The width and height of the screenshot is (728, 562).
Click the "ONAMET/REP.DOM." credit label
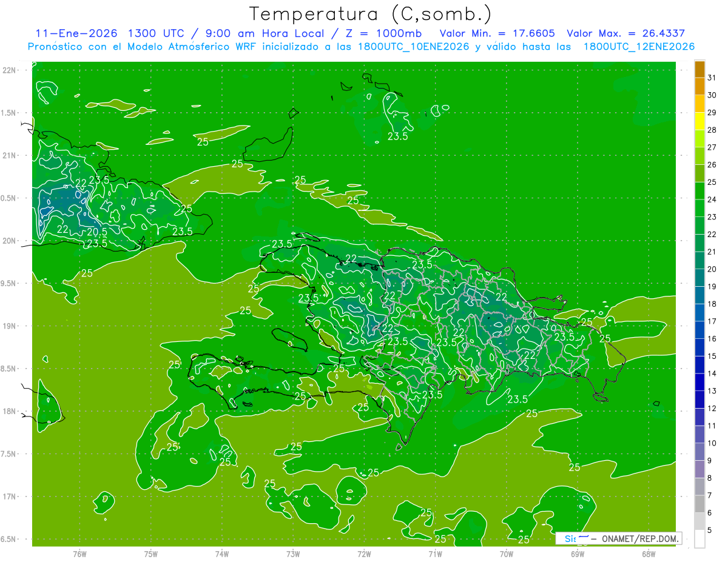[x=641, y=538]
